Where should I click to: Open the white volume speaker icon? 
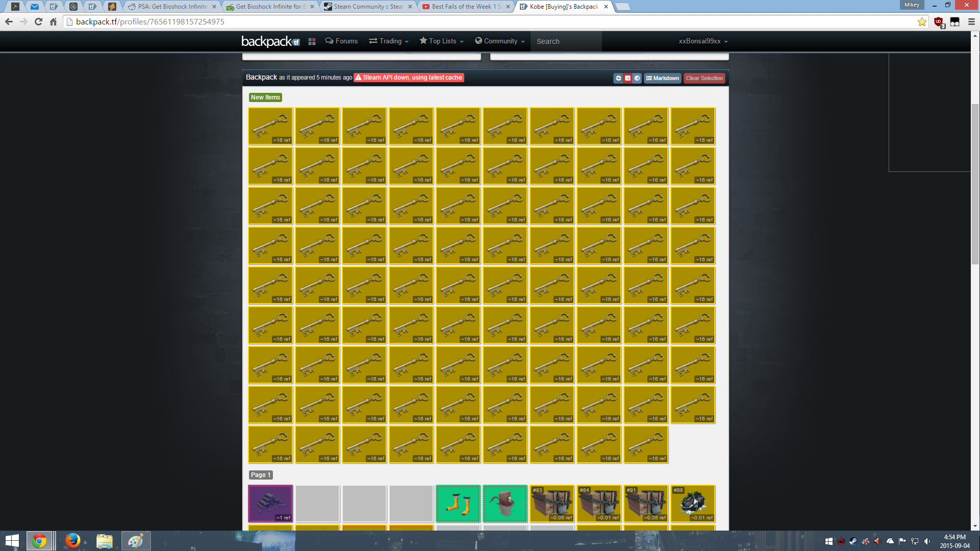[927, 541]
